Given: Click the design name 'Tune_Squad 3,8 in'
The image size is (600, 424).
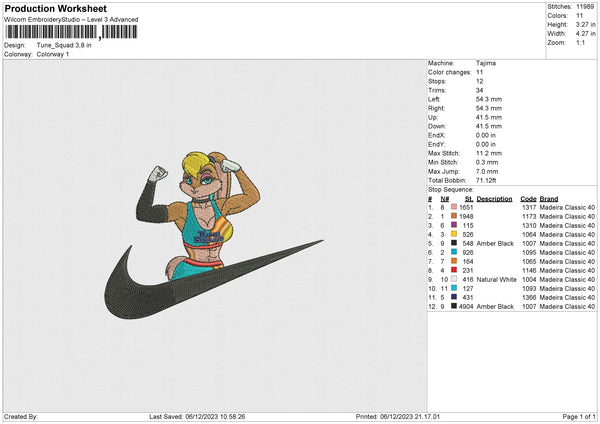Looking at the screenshot, I should [64, 45].
